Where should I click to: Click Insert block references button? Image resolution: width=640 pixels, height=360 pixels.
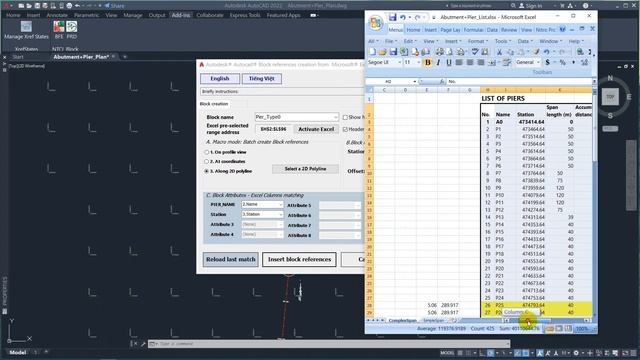[x=299, y=259]
